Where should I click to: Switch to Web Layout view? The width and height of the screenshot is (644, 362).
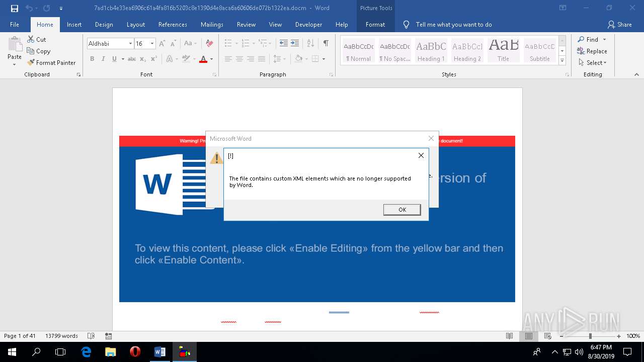click(547, 336)
